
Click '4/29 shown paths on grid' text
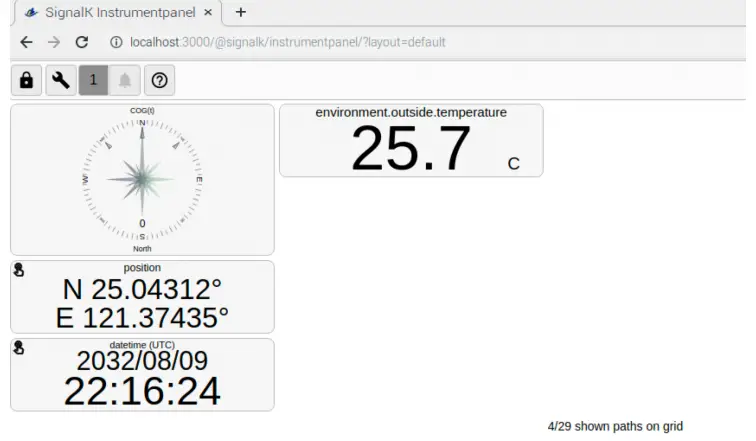point(615,427)
